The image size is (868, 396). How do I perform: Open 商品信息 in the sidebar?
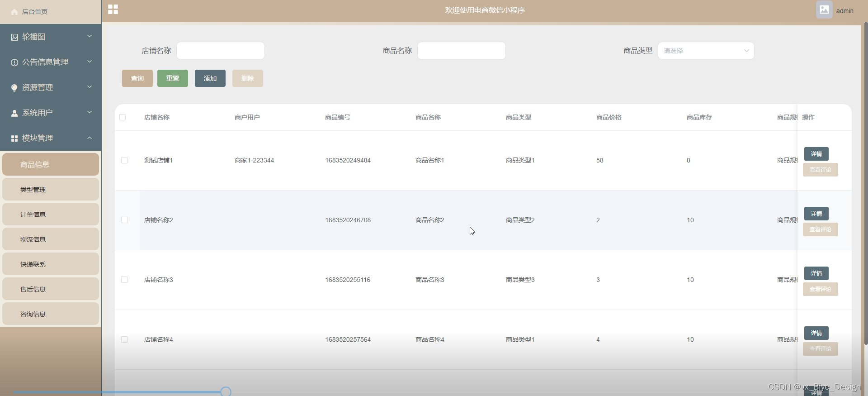51,164
